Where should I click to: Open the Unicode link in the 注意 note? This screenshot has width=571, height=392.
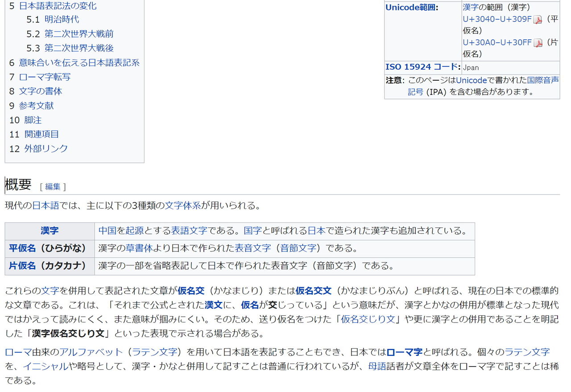click(471, 80)
